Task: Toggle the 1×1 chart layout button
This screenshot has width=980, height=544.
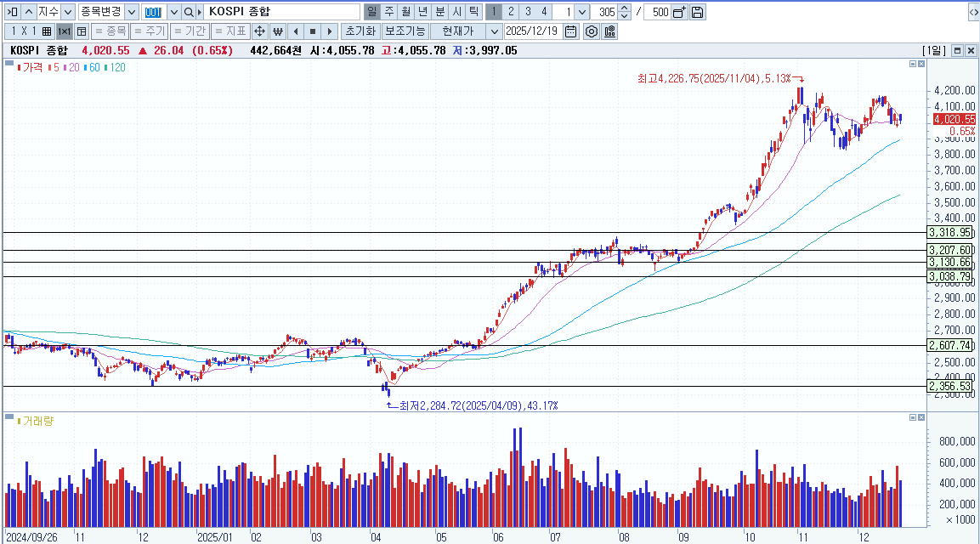Action: click(65, 31)
